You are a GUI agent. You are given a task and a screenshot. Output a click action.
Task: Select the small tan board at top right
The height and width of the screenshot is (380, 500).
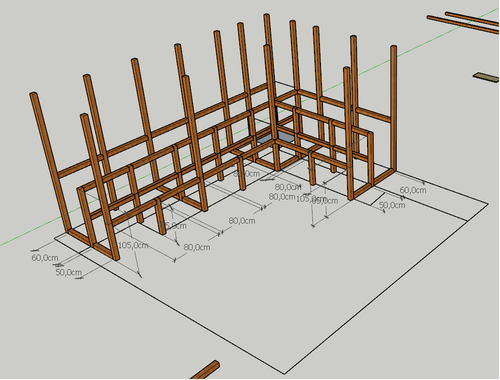click(486, 77)
